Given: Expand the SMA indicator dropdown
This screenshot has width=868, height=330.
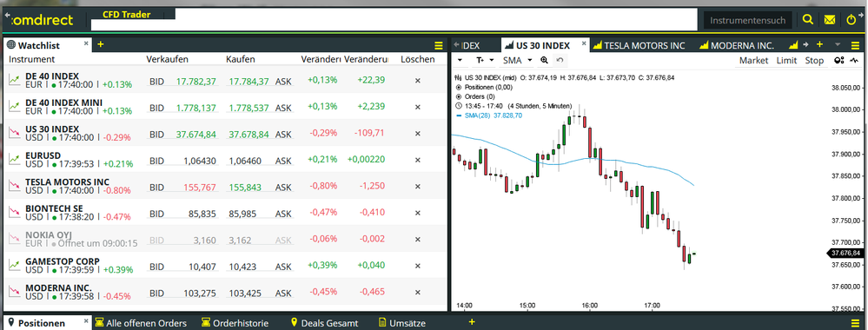Looking at the screenshot, I should [530, 60].
